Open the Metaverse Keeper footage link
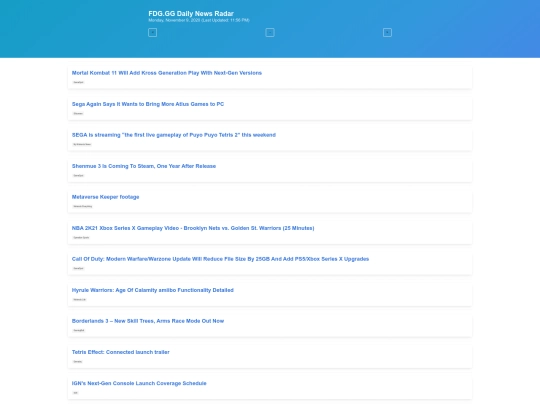The height and width of the screenshot is (405, 540). (x=105, y=197)
